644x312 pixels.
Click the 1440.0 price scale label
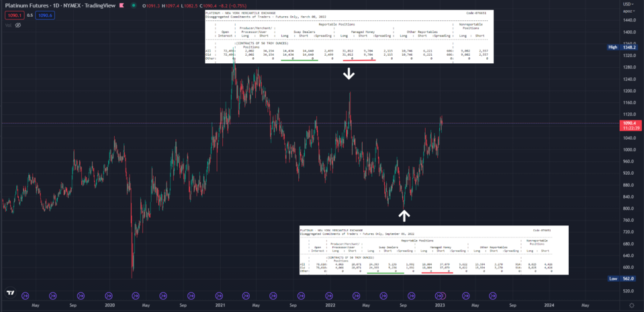coord(629,20)
